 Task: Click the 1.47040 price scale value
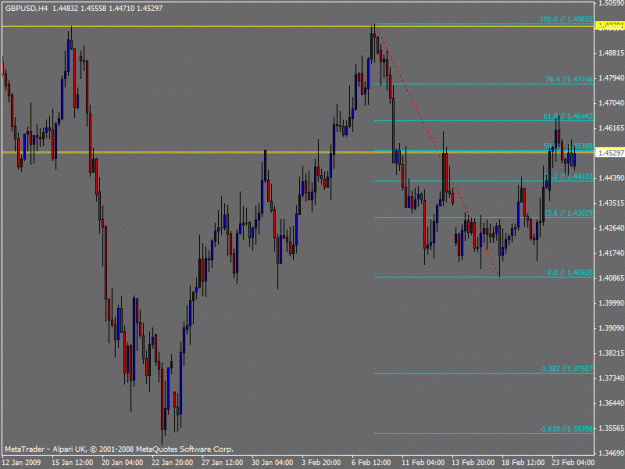[611, 103]
